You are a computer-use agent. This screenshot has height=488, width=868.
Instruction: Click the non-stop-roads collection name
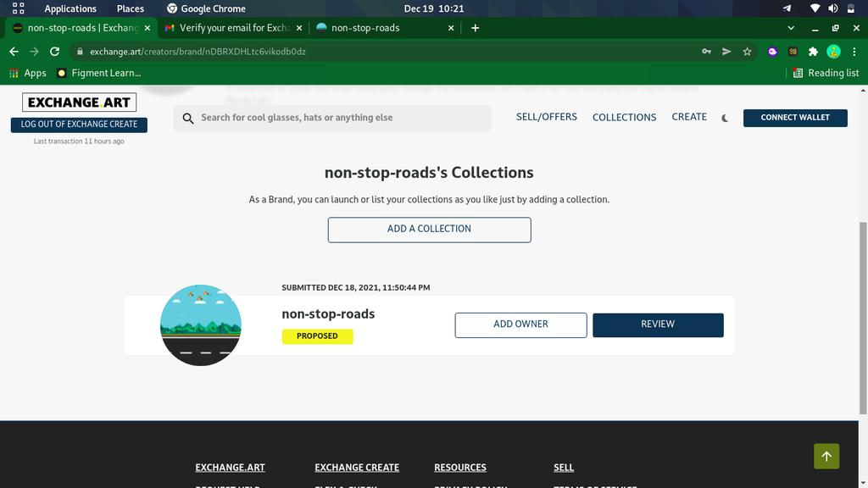click(328, 313)
